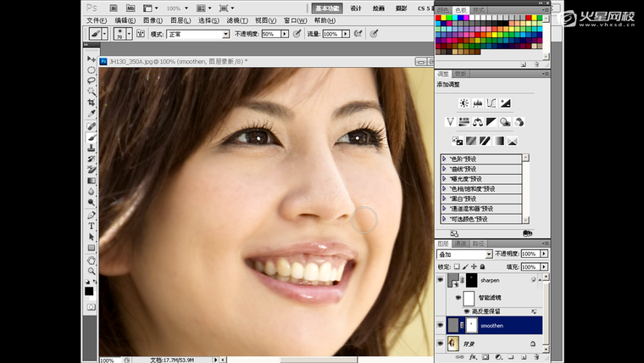The image size is (644, 363).
Task: Select the Brush tool in toolbox
Action: (x=92, y=137)
